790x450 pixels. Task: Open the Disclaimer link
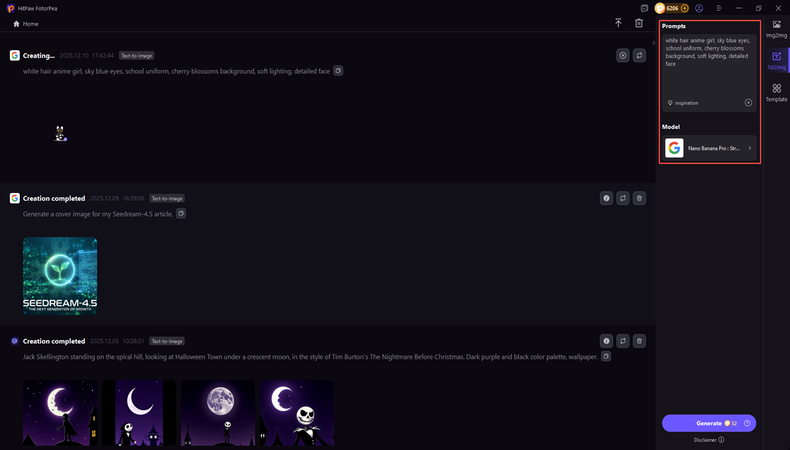coord(708,439)
